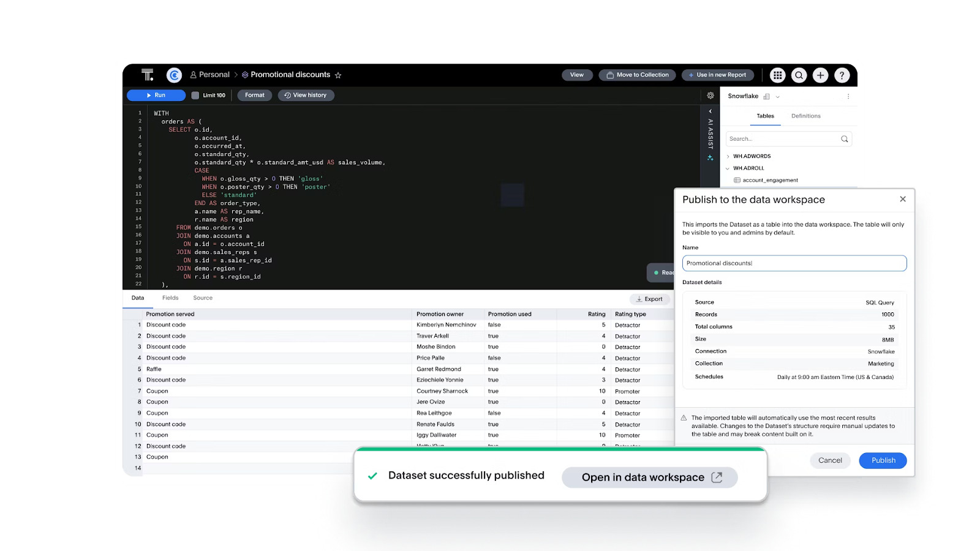The width and height of the screenshot is (980, 551).
Task: Click the external link icon in toast
Action: [x=717, y=477]
